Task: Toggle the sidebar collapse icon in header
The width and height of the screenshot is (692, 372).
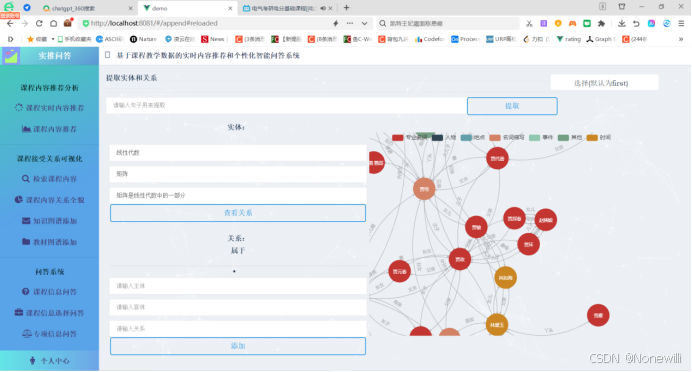Action: pos(107,55)
